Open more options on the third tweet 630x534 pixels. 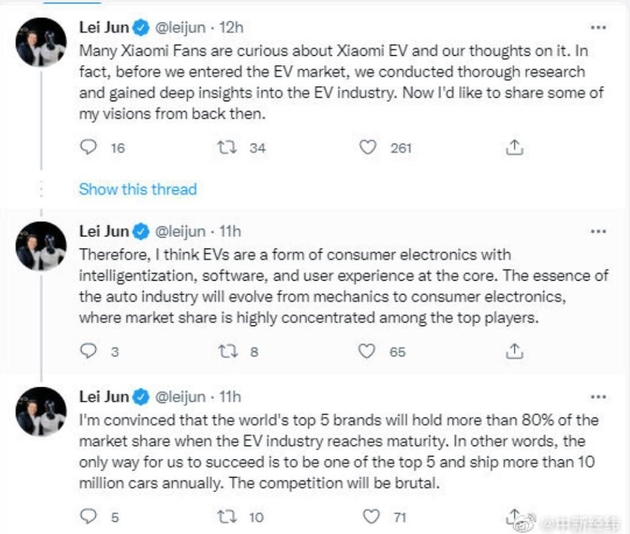597,396
